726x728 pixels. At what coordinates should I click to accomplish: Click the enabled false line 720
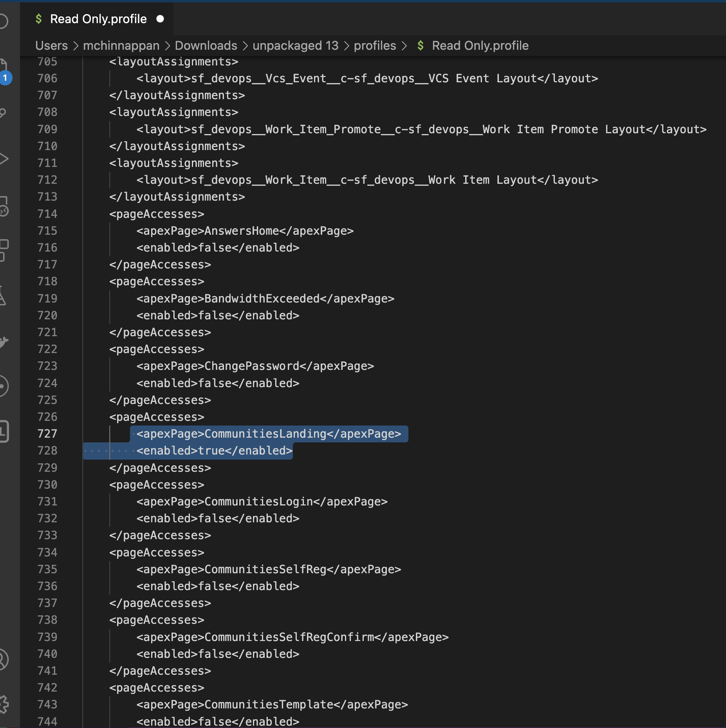point(218,315)
